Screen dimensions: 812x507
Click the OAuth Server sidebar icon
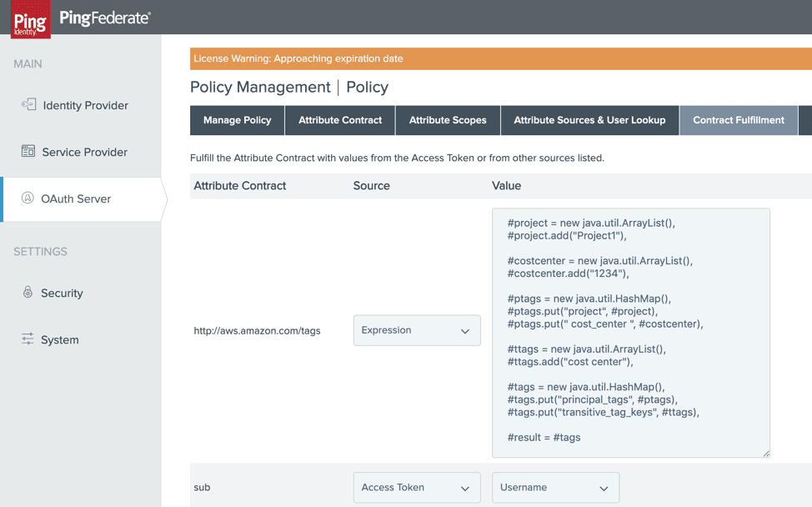click(28, 198)
